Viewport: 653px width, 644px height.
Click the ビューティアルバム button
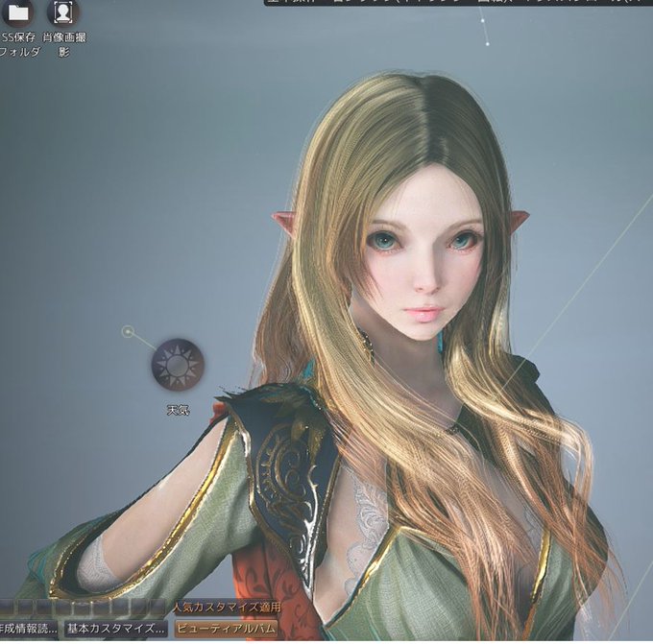click(x=226, y=629)
